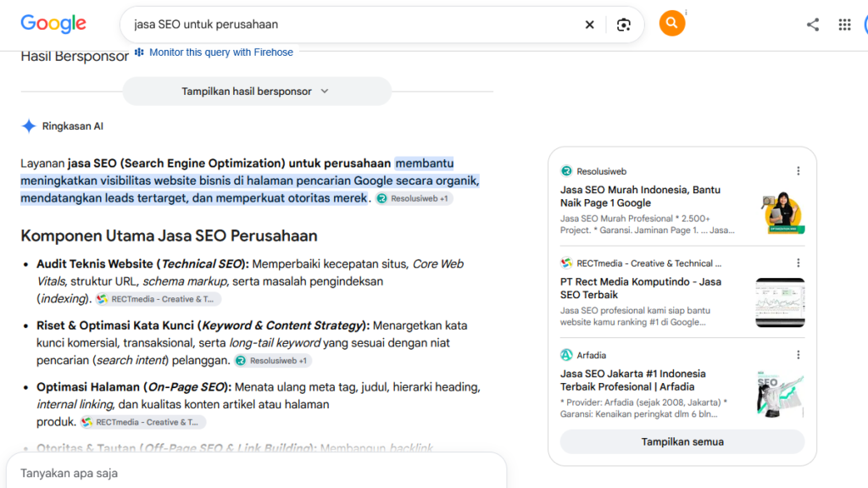This screenshot has width=868, height=488.
Task: Clear the search query with the X icon
Action: click(590, 25)
